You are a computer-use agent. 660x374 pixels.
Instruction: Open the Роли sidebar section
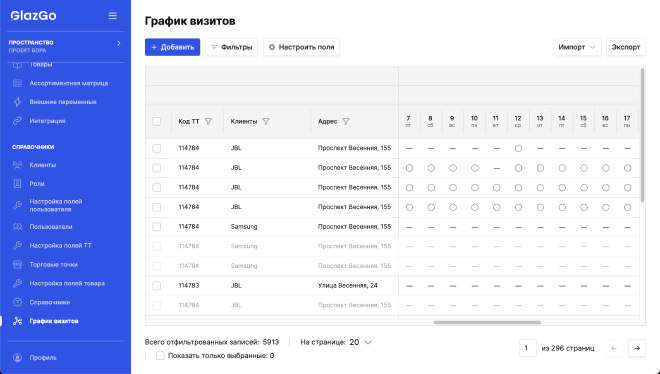[37, 183]
